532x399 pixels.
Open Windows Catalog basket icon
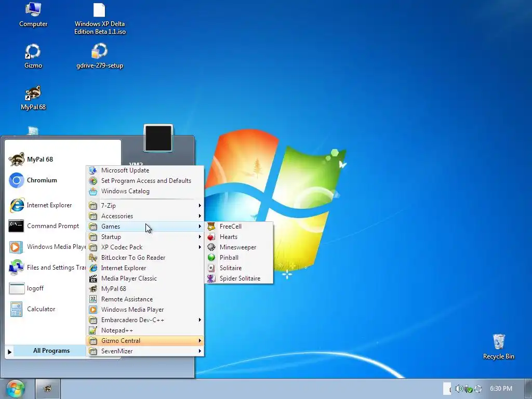(x=93, y=191)
